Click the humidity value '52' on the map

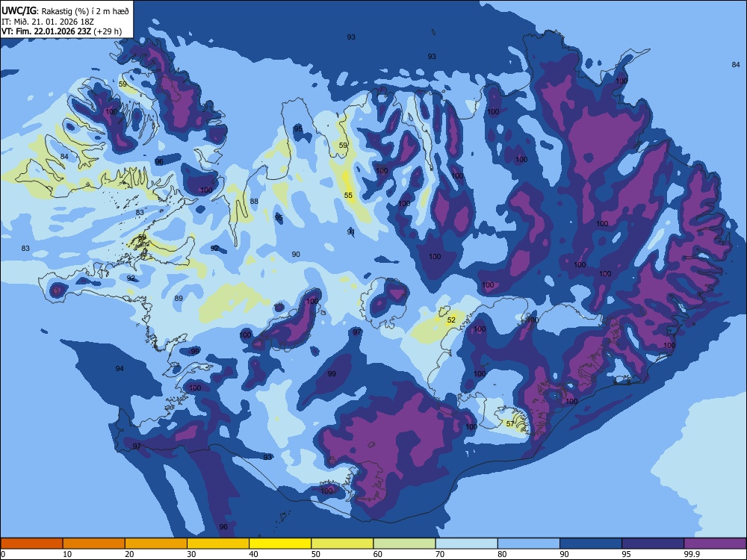(x=451, y=320)
